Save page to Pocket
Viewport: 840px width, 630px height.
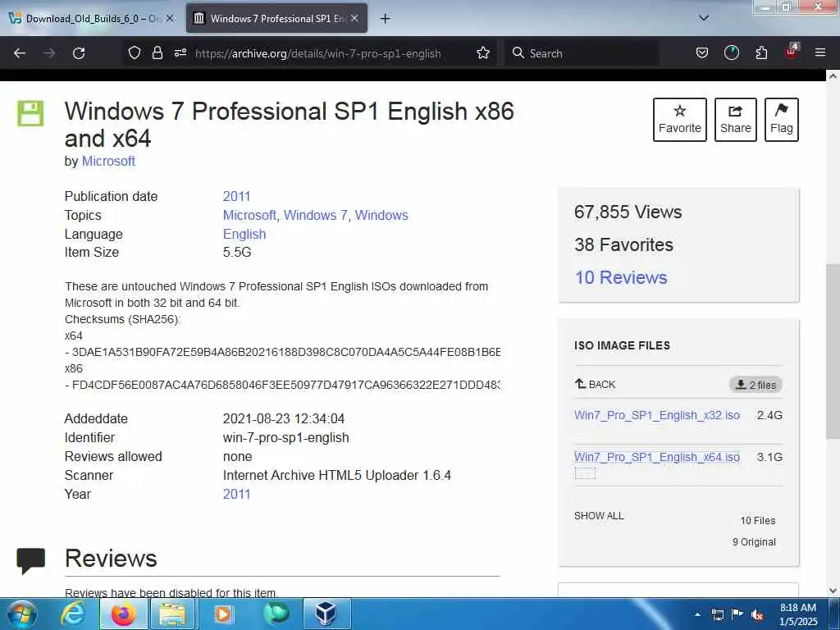tap(702, 53)
